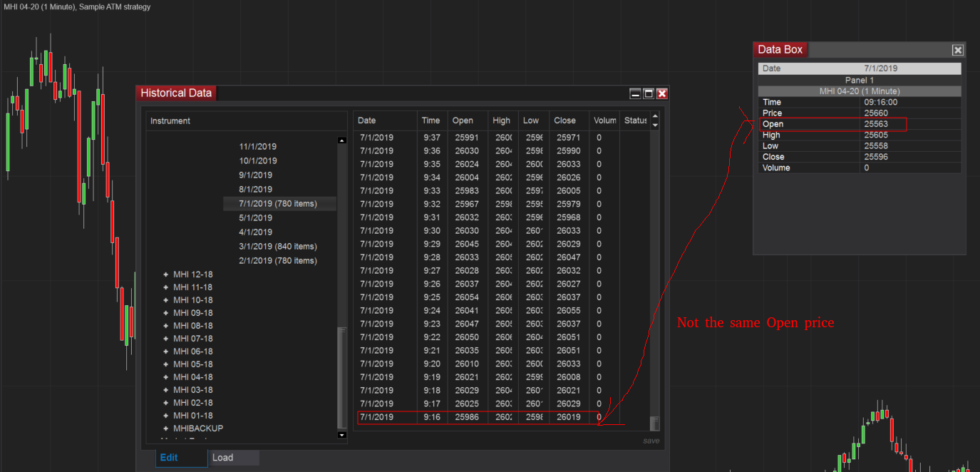The width and height of the screenshot is (980, 472).
Task: Select the 9/1/2019 date entry
Action: [255, 175]
